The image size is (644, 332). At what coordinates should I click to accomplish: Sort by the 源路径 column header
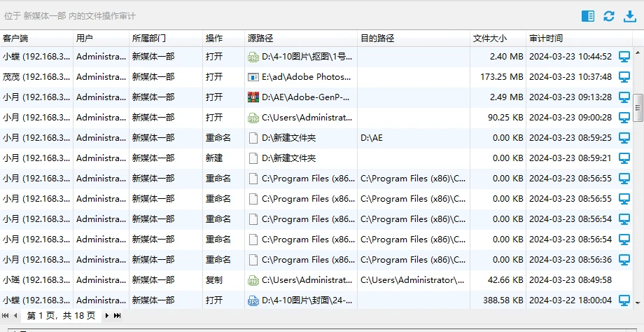point(301,39)
